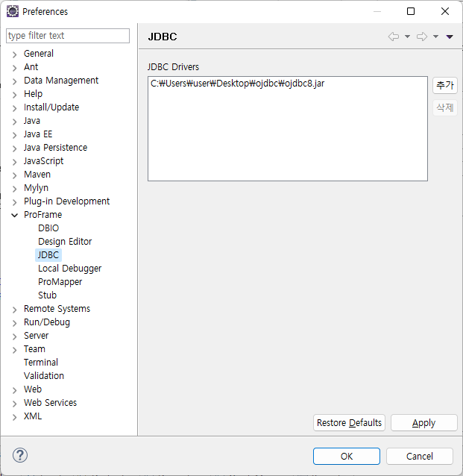Focus the type filter text field

tap(68, 36)
